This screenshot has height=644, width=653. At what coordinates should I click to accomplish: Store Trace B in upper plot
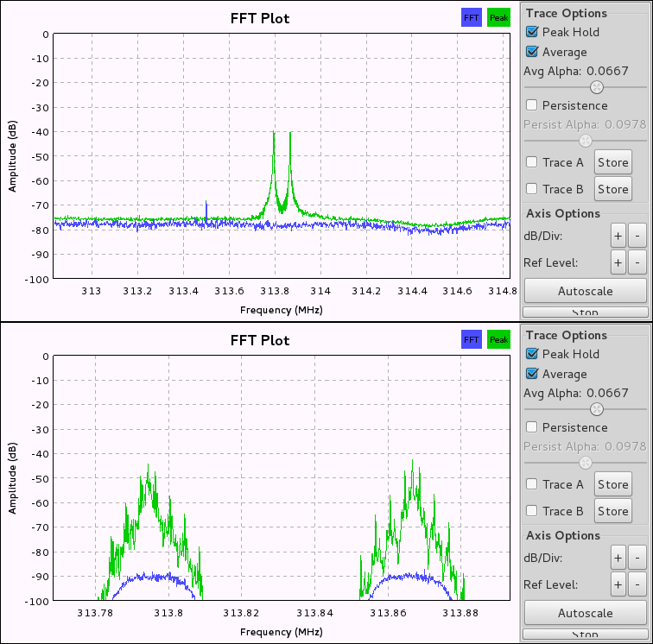pyautogui.click(x=613, y=189)
